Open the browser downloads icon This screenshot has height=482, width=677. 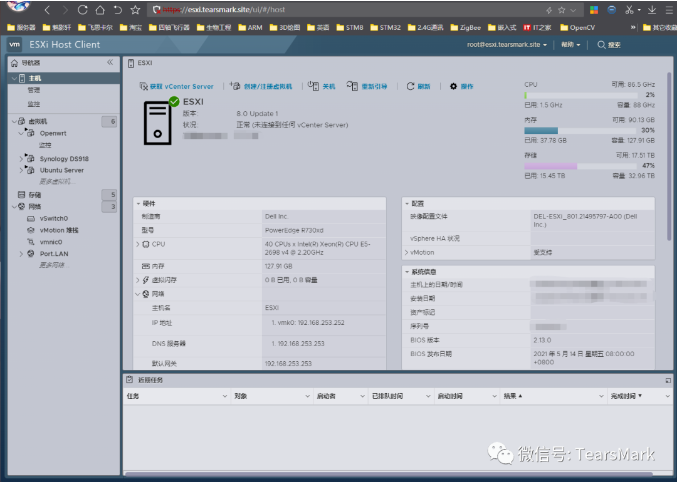(652, 10)
